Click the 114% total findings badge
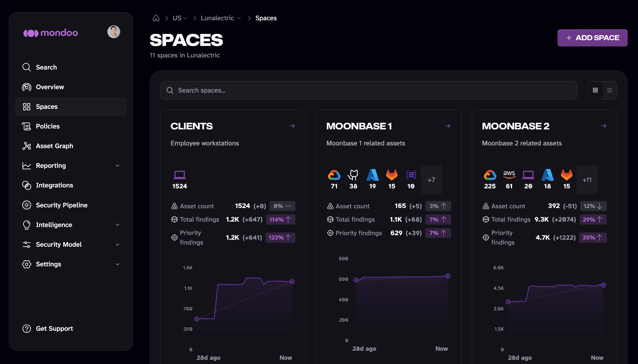The image size is (638, 364). pyautogui.click(x=281, y=219)
